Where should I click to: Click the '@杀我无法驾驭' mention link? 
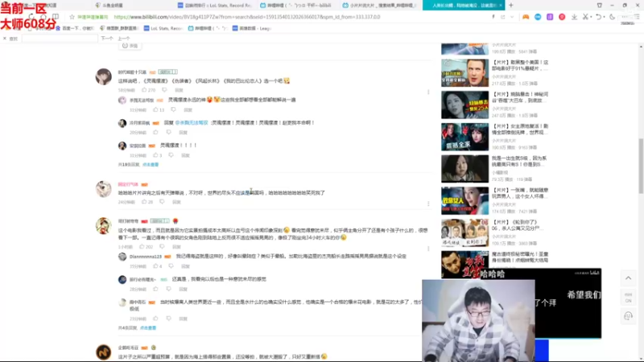(192, 123)
